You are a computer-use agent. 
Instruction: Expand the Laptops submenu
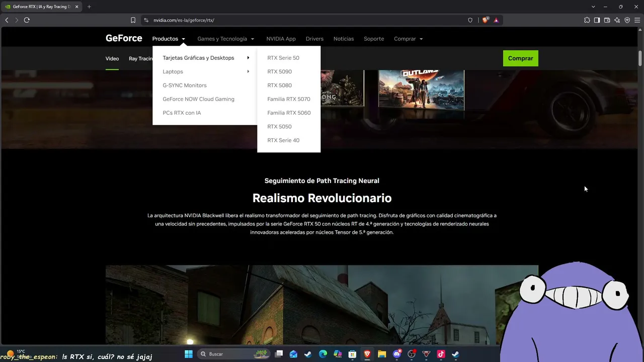click(x=205, y=71)
